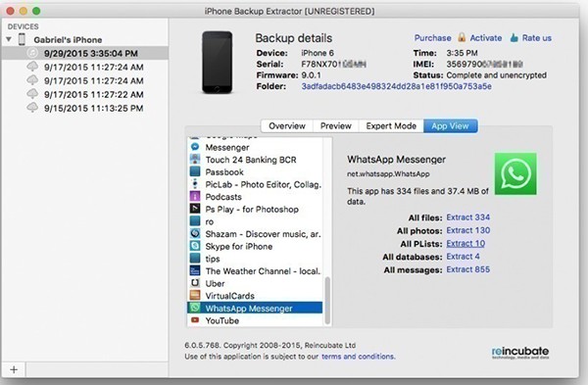Click the icon beside the ro entry

click(x=195, y=221)
